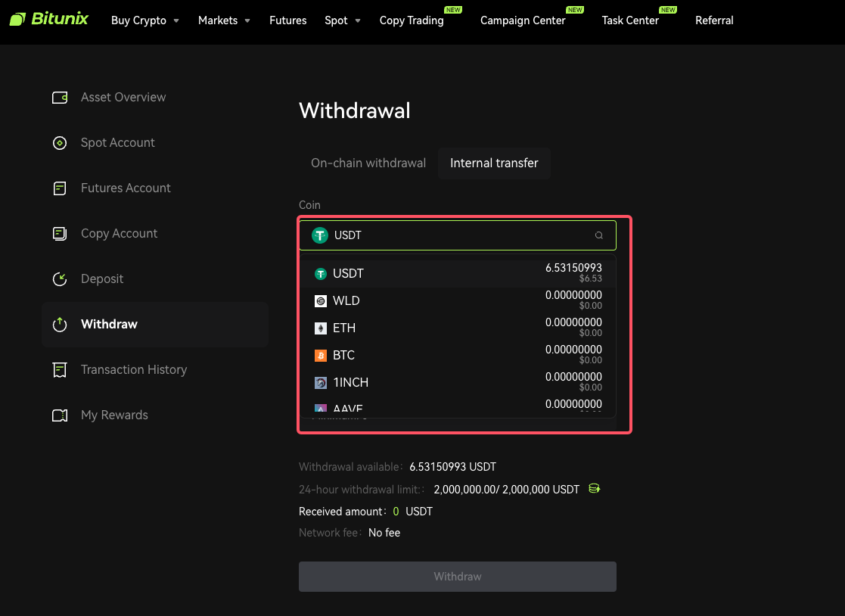Viewport: 845px width, 616px height.
Task: Go to Spot Account page
Action: [x=117, y=143]
